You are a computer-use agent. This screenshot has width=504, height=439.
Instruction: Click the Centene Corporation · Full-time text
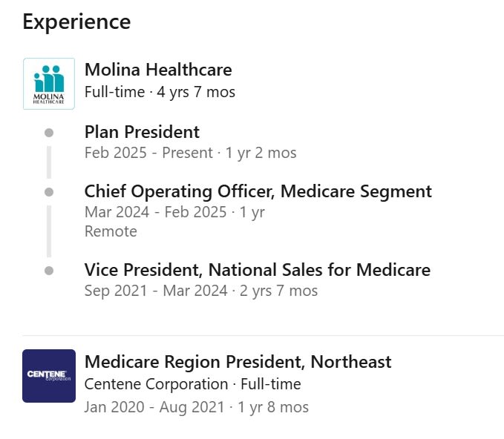click(x=192, y=384)
